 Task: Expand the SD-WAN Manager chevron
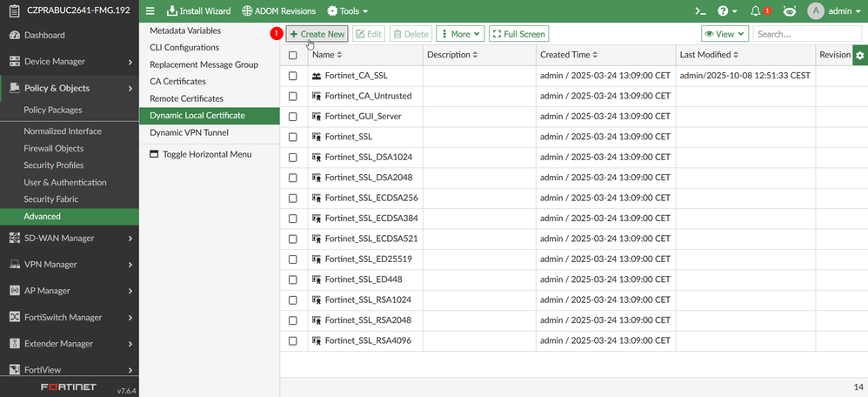coord(130,239)
